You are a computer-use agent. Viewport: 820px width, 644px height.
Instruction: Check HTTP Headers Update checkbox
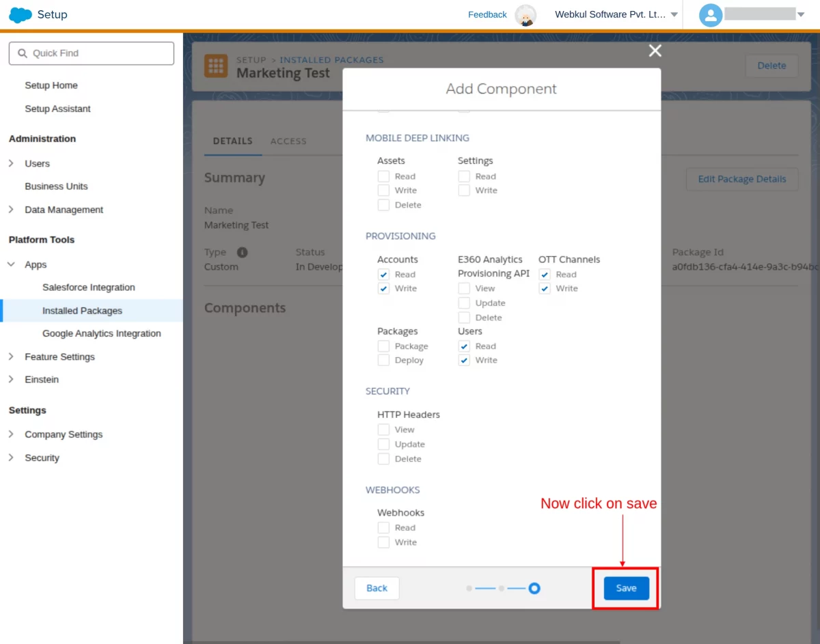(383, 445)
